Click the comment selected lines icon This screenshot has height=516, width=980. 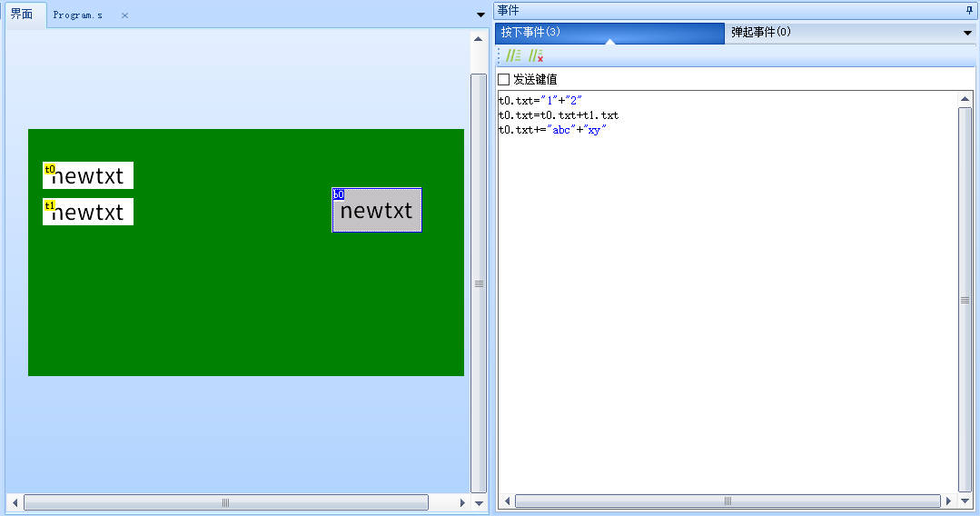tap(513, 56)
